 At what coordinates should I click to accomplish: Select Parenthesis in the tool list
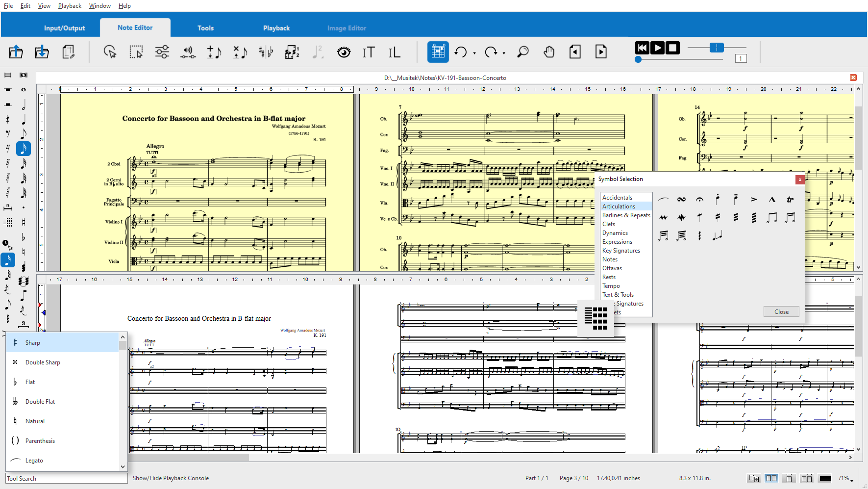[62, 440]
